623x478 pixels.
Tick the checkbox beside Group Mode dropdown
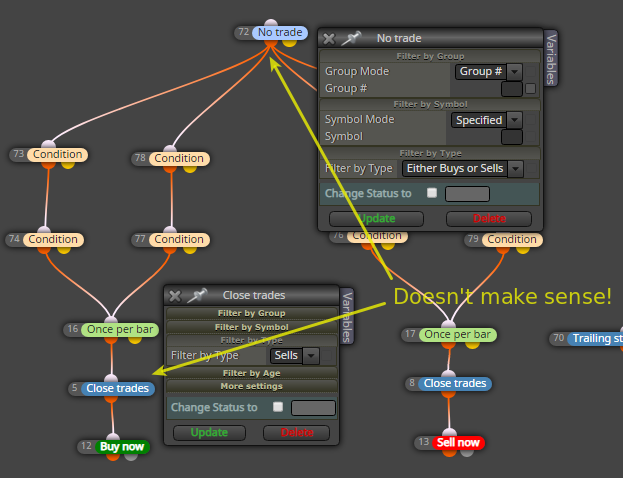530,72
